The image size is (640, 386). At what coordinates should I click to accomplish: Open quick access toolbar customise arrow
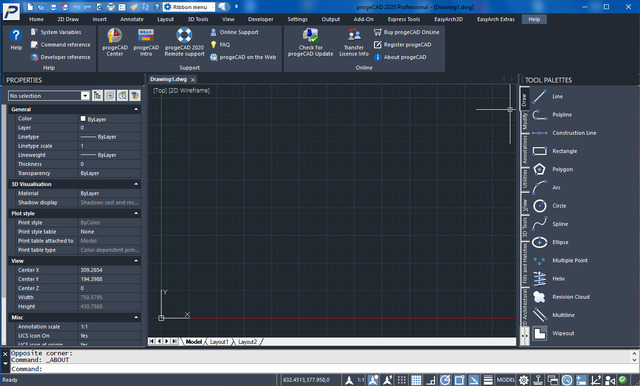click(x=236, y=7)
